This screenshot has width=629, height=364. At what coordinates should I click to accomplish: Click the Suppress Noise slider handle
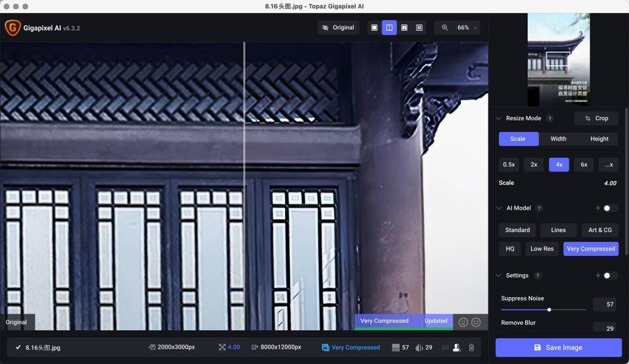pos(549,309)
